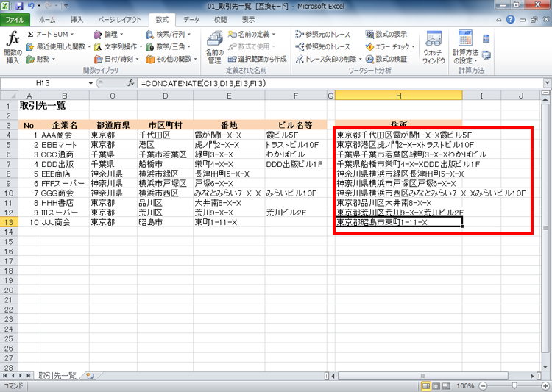Expand the formula bar

click(x=547, y=83)
